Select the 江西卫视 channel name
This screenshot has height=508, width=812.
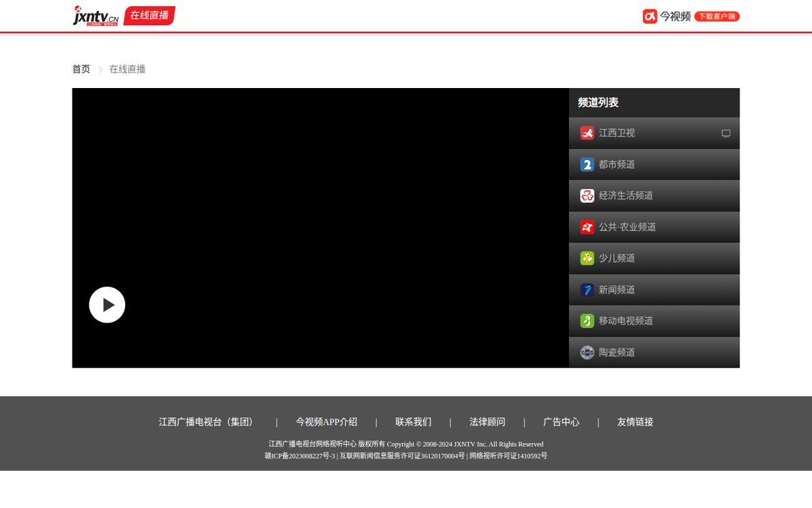[x=616, y=133]
